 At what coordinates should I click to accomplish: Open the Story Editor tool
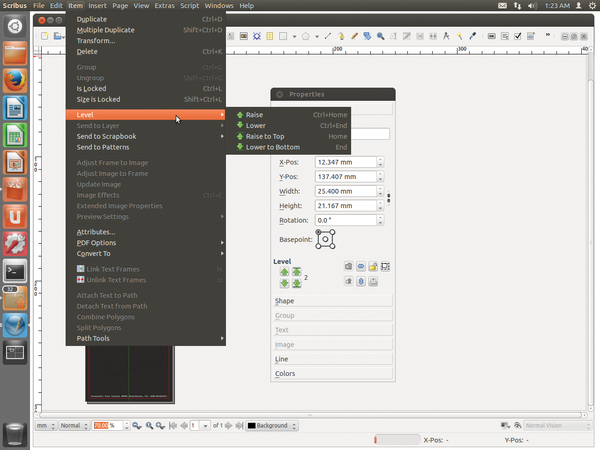(407, 36)
